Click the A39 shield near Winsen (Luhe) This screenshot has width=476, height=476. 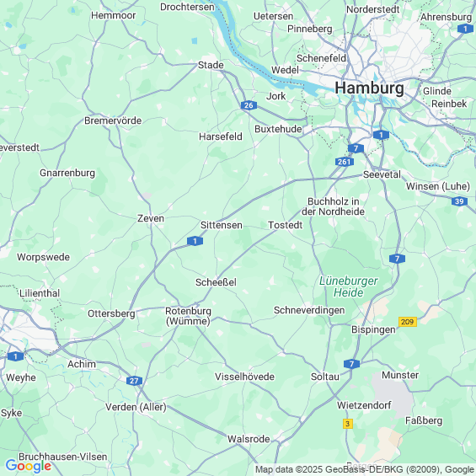click(459, 201)
